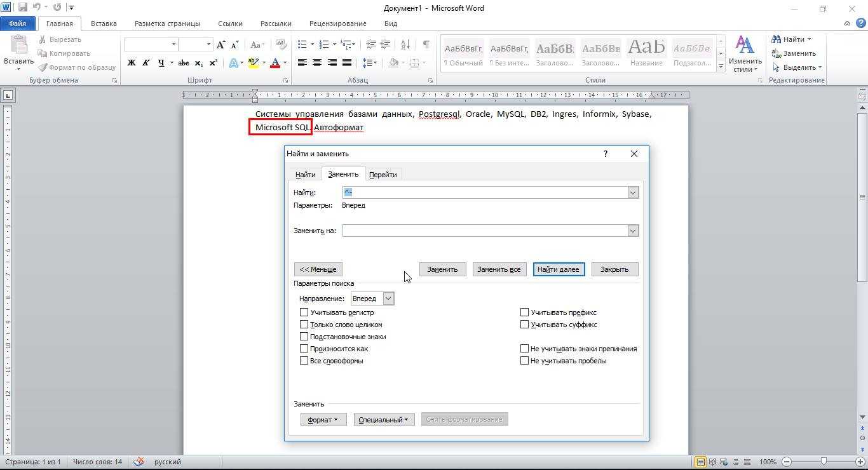
Task: Enable the 'Учитывать регистр' checkbox
Action: (x=304, y=312)
